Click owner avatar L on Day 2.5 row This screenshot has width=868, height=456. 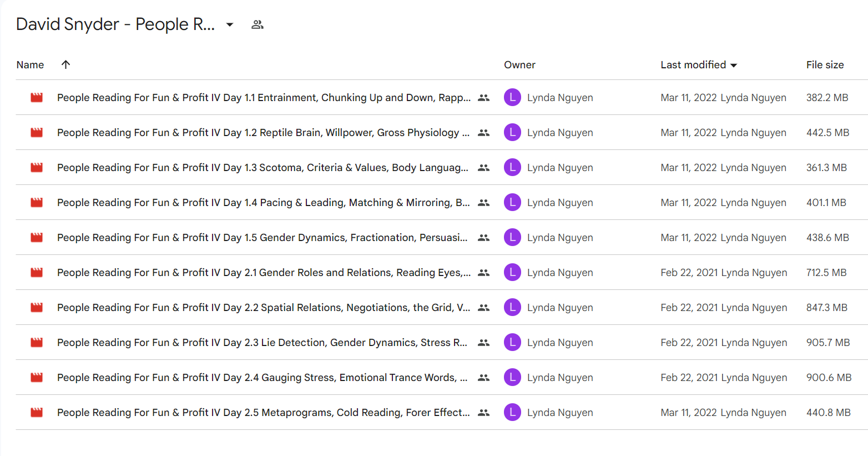512,412
